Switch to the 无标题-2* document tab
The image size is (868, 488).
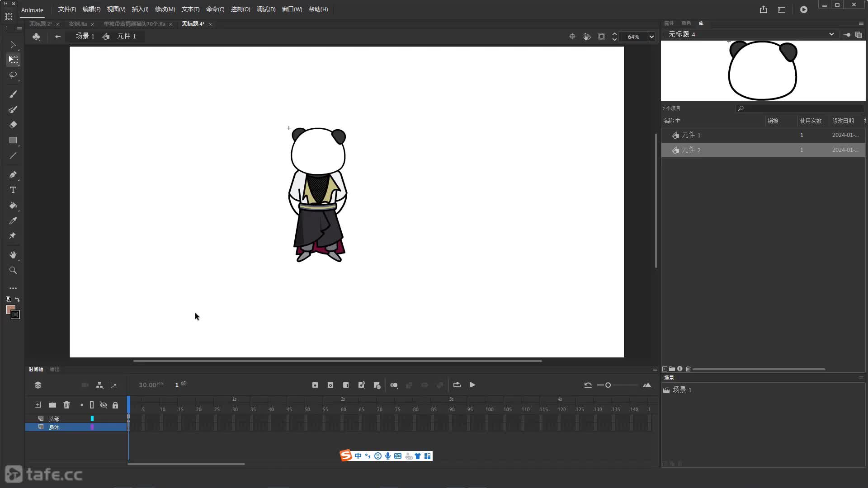(x=41, y=24)
